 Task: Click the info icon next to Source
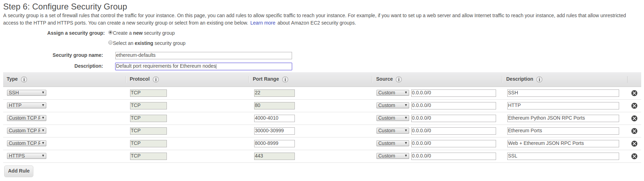pyautogui.click(x=399, y=79)
